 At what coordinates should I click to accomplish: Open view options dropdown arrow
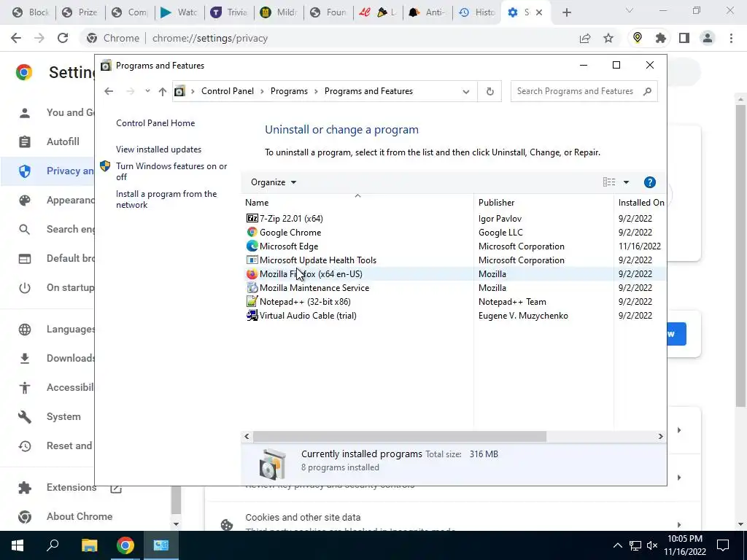pyautogui.click(x=626, y=182)
